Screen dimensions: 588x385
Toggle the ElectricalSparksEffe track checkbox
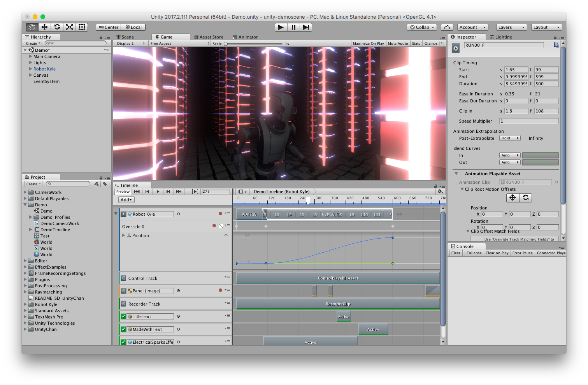123,342
